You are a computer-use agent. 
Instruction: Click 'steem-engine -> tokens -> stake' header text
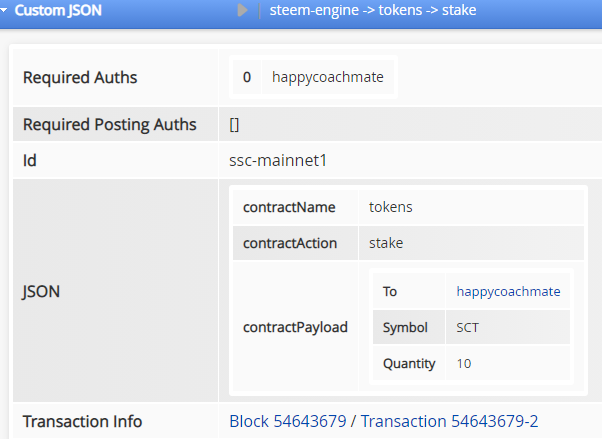[372, 10]
